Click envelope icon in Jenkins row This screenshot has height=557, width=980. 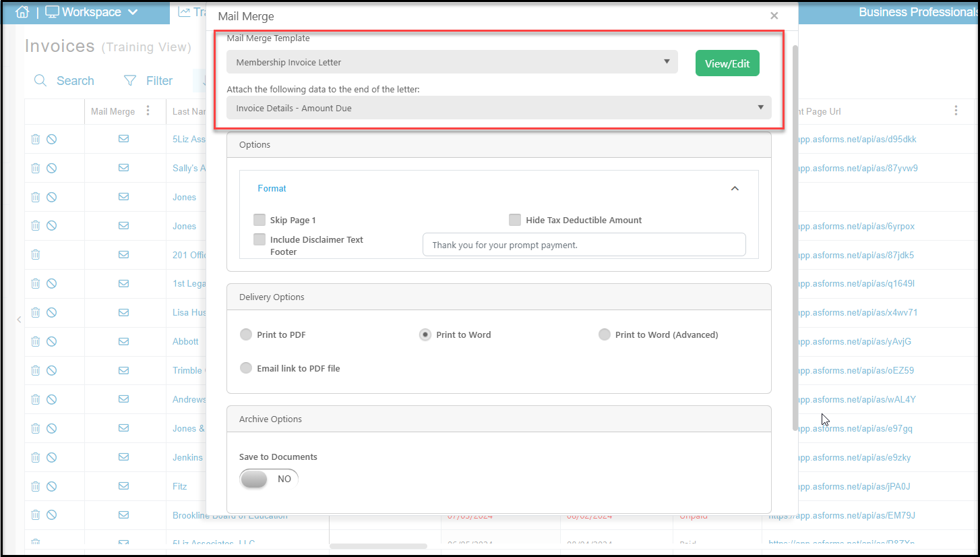(x=123, y=457)
